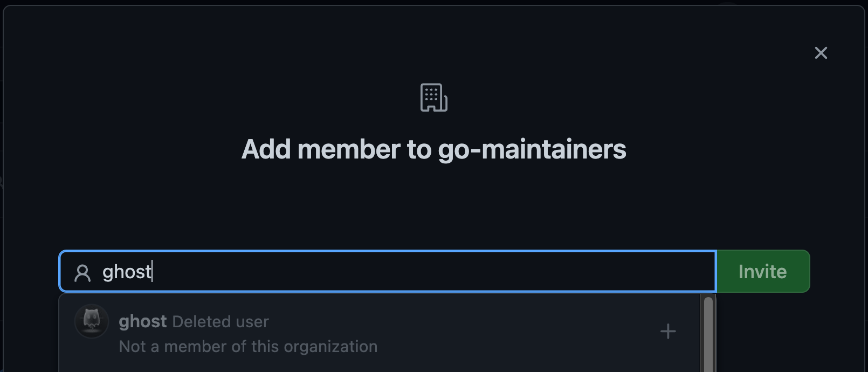868x372 pixels.
Task: Click the suggestion list scrollbar
Action: 709,332
